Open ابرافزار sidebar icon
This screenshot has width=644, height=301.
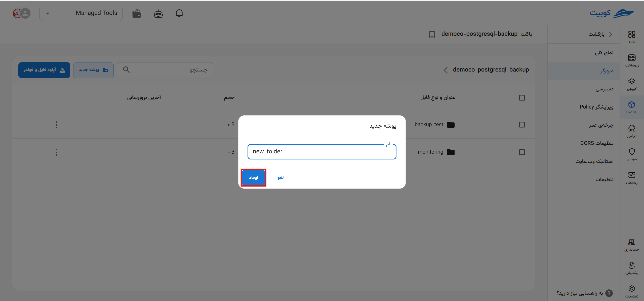pos(632,131)
